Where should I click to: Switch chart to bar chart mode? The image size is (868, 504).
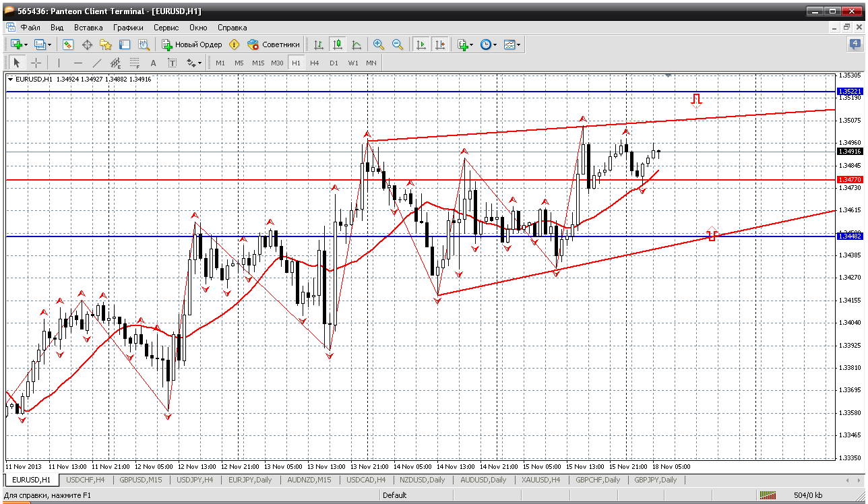pos(319,44)
